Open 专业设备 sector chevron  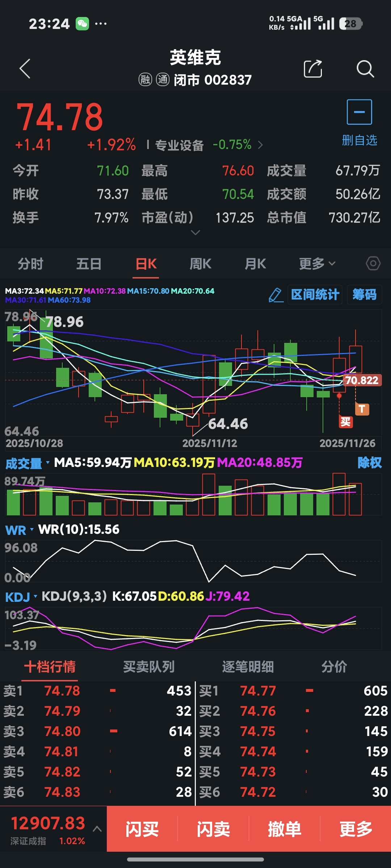tap(260, 145)
